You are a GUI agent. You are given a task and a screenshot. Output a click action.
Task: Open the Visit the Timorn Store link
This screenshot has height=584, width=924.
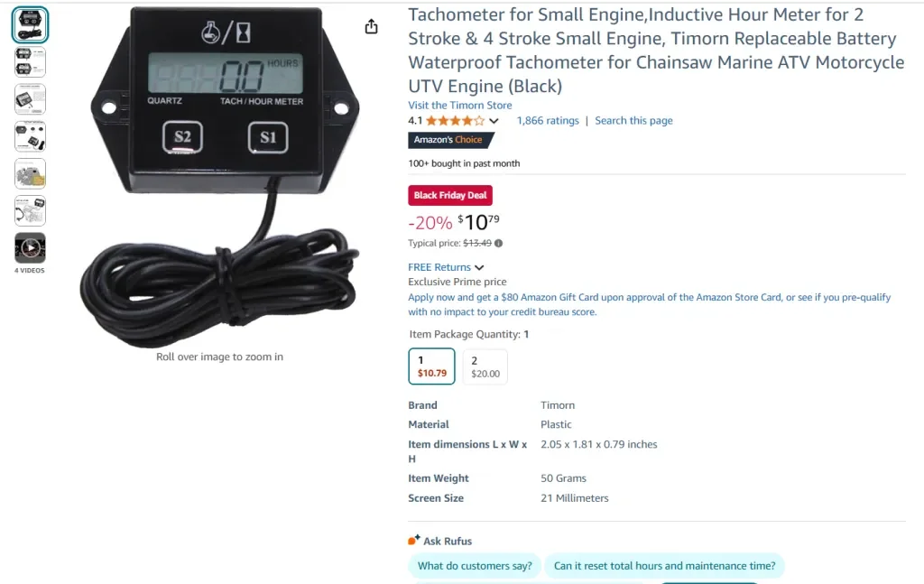(x=459, y=105)
